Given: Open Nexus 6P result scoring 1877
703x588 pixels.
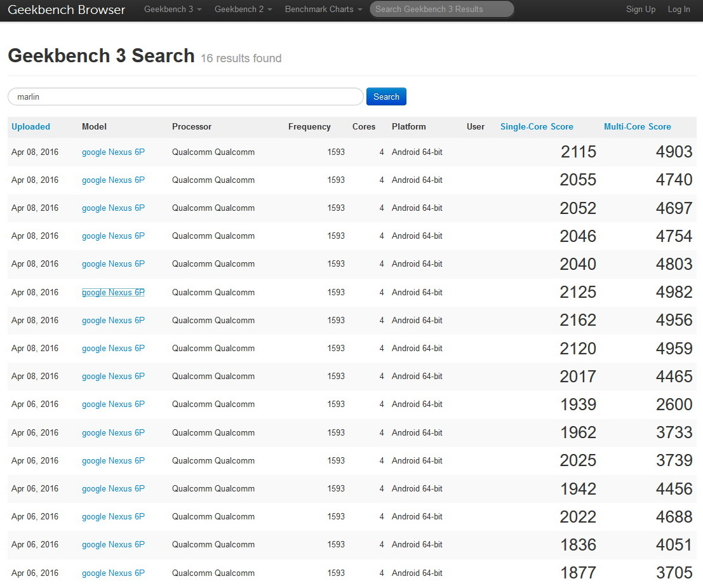Looking at the screenshot, I should pos(113,573).
